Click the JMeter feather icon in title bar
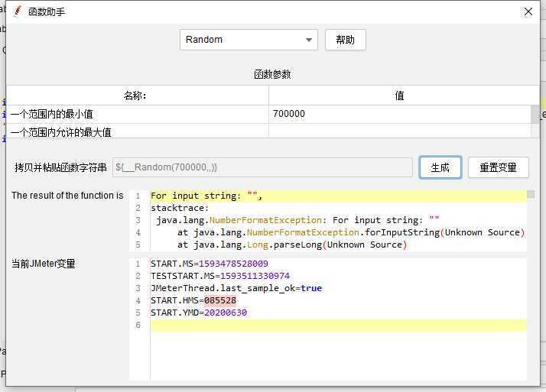This screenshot has height=392, width=546. pyautogui.click(x=18, y=11)
